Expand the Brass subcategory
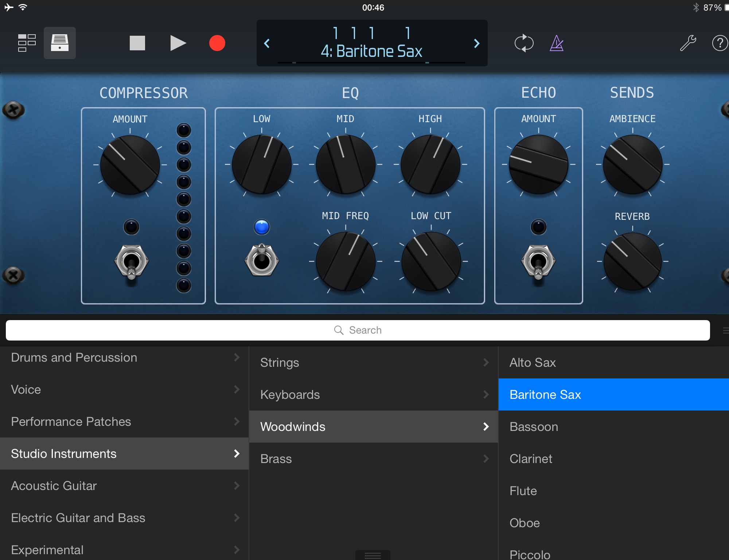 373,459
